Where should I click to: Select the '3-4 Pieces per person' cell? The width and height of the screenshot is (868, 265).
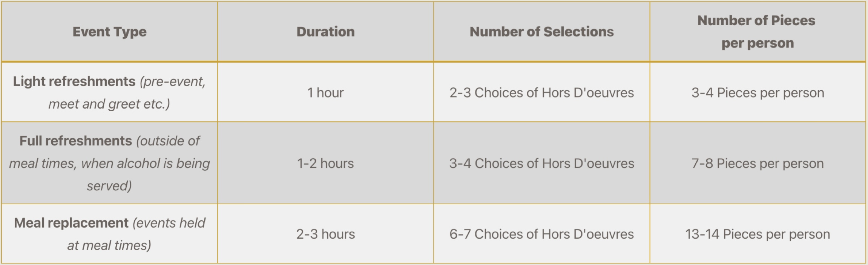[x=758, y=93]
